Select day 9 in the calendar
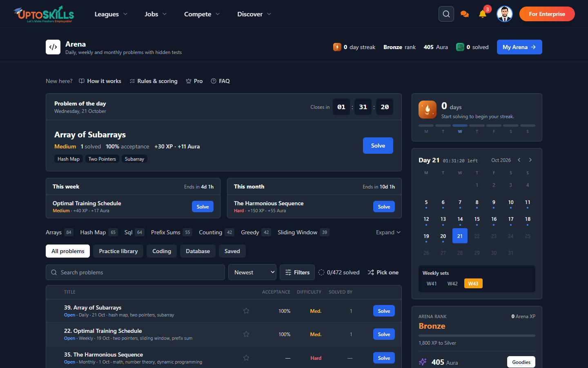Screen dimensions: 588x368 [x=494, y=202]
